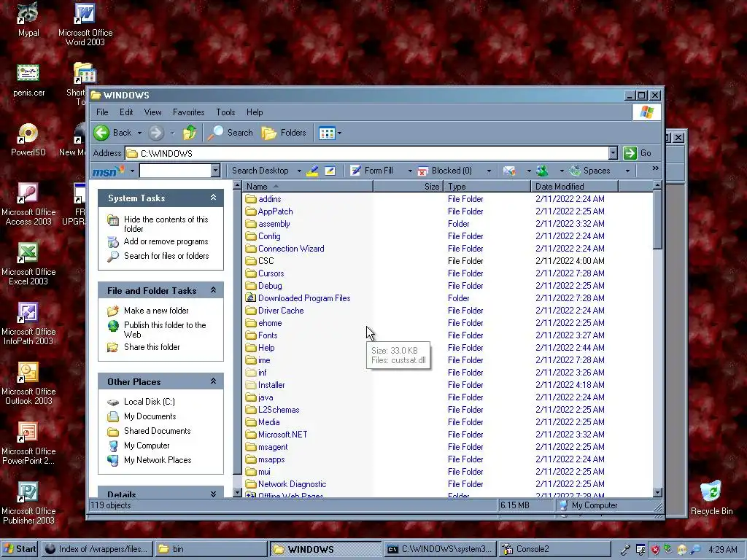Open the Tools menu
The height and width of the screenshot is (560, 747).
pos(225,112)
